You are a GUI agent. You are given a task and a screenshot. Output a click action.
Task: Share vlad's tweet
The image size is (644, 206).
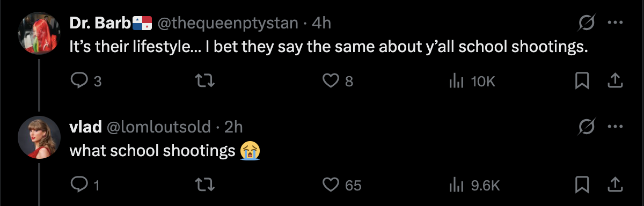614,185
